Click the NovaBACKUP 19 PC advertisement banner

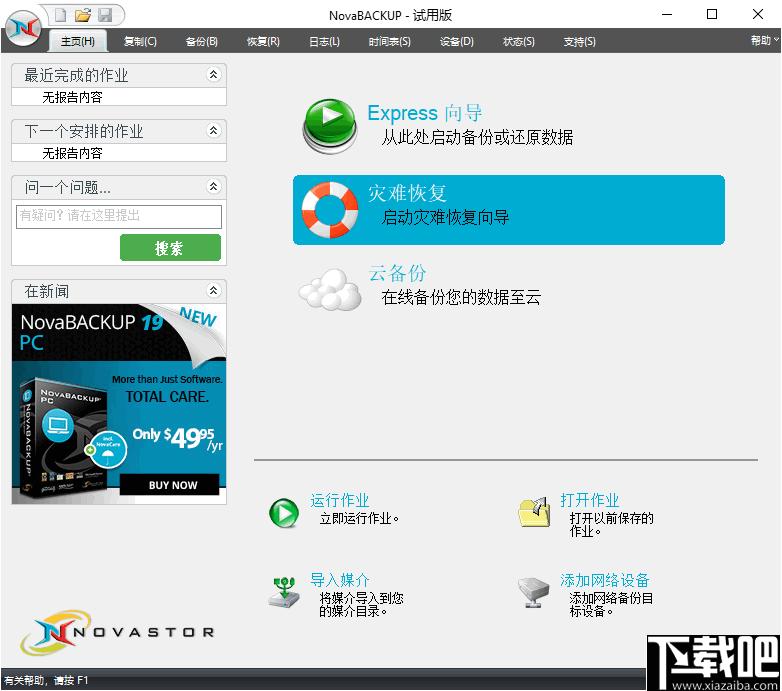pos(119,404)
